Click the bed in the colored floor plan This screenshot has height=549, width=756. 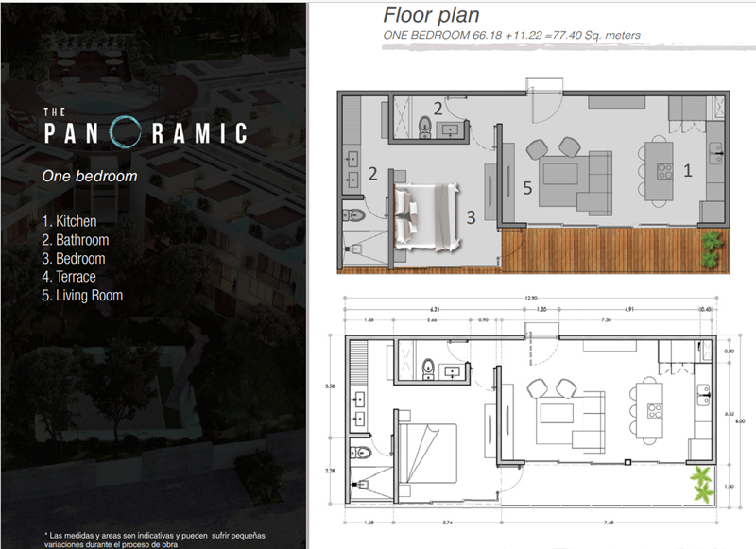[426, 217]
